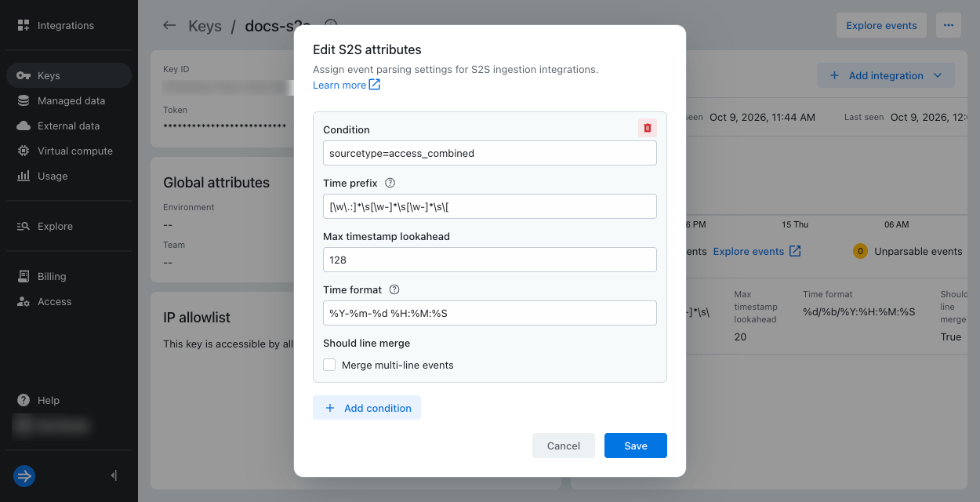Screen dimensions: 980x502
Task: Show help for Time format field
Action: (x=394, y=289)
